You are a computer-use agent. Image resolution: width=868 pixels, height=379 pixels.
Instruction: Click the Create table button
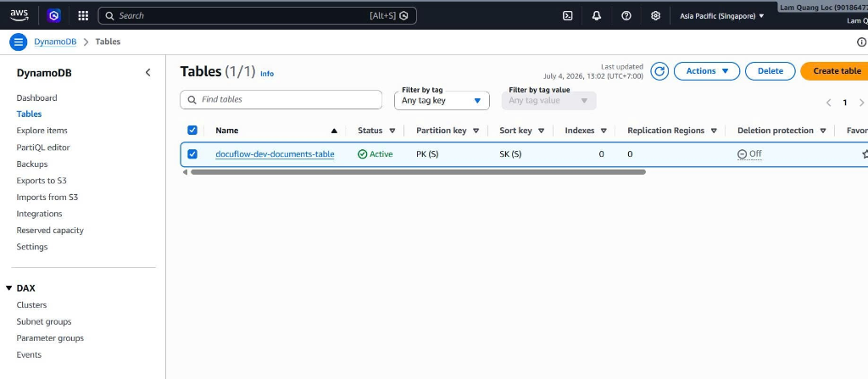836,71
